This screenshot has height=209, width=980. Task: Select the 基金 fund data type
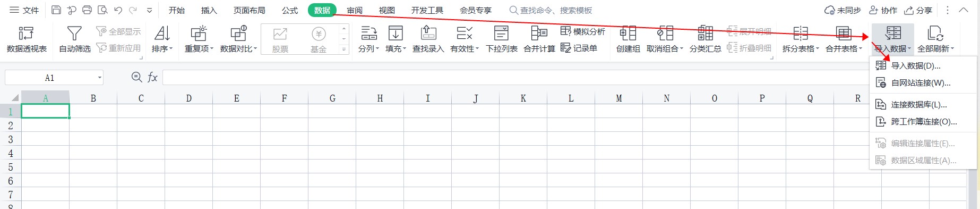click(x=319, y=40)
